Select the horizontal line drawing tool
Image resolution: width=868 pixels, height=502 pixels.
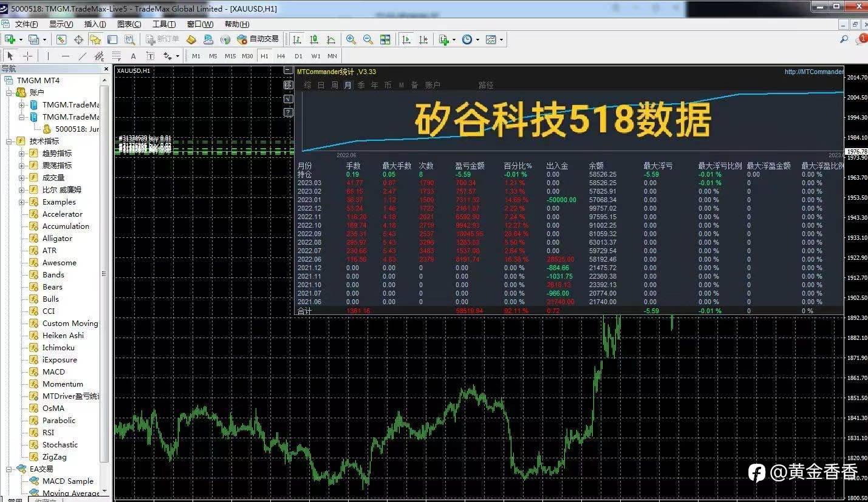pyautogui.click(x=65, y=56)
